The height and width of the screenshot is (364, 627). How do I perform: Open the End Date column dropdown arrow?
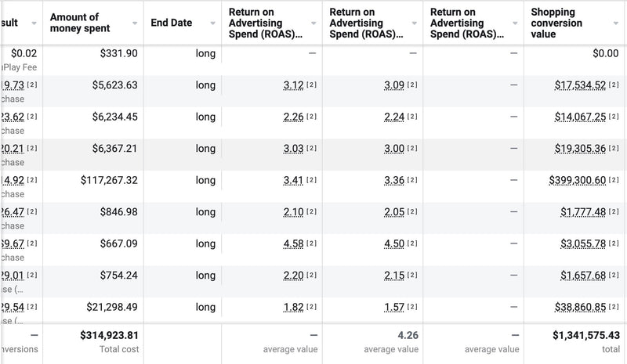[x=213, y=23]
